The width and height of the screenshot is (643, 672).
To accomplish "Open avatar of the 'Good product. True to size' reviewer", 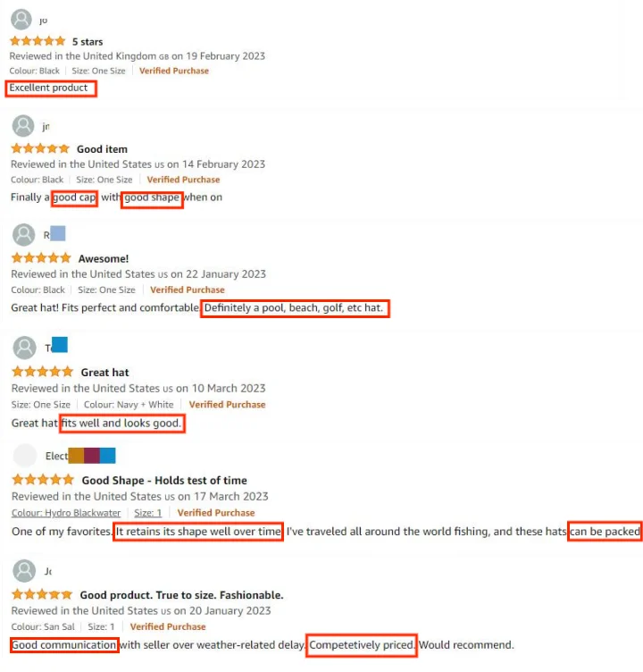I will click(24, 570).
